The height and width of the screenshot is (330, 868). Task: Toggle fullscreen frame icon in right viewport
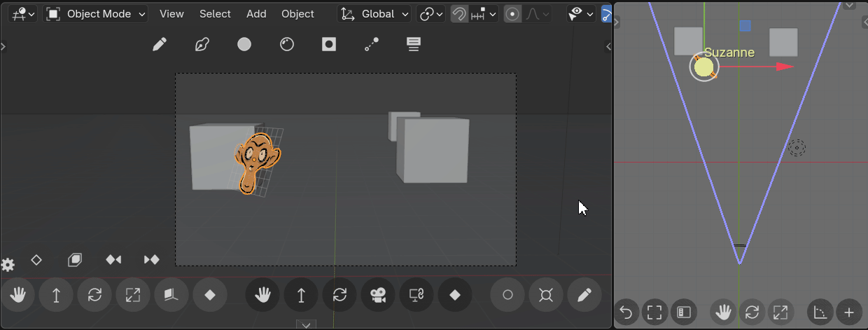(654, 312)
